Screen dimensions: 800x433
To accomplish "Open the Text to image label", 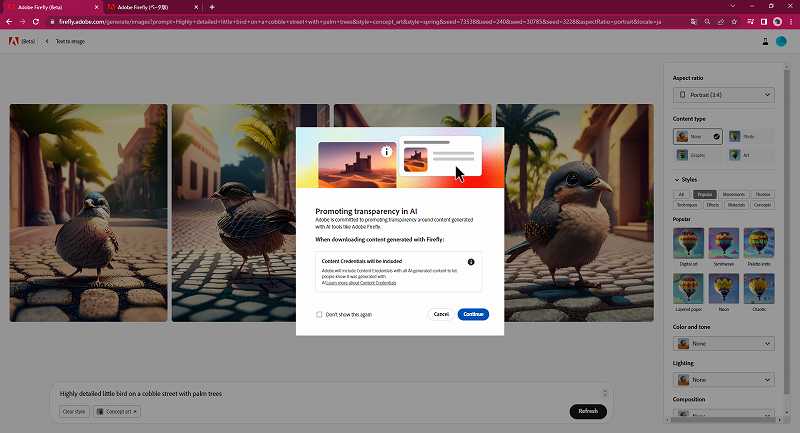I will click(x=70, y=41).
